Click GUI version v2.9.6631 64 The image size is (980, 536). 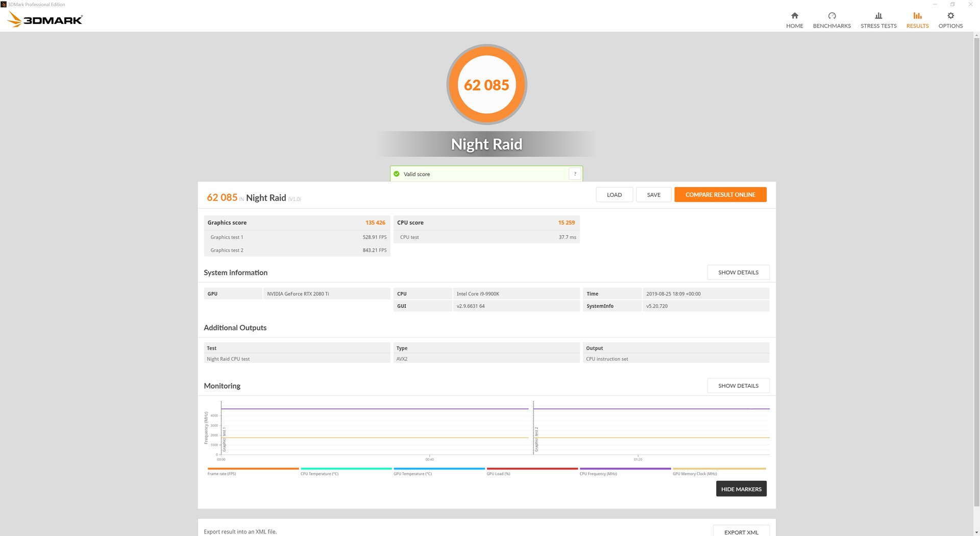point(471,306)
